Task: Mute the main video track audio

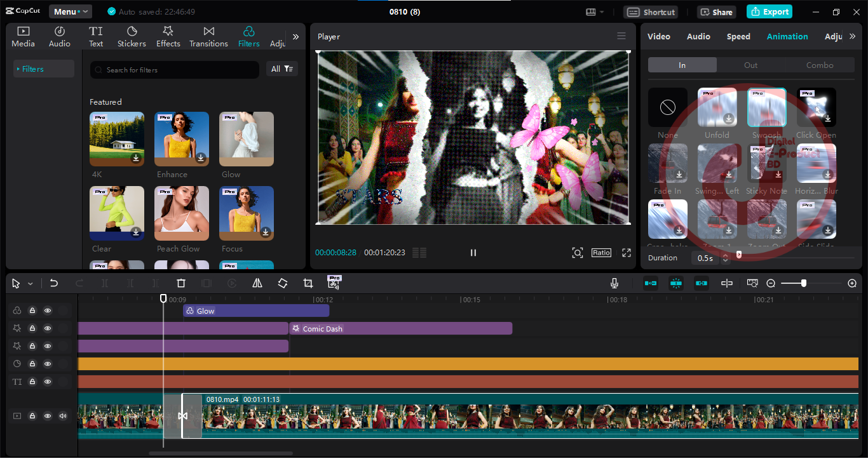Action: [x=63, y=416]
